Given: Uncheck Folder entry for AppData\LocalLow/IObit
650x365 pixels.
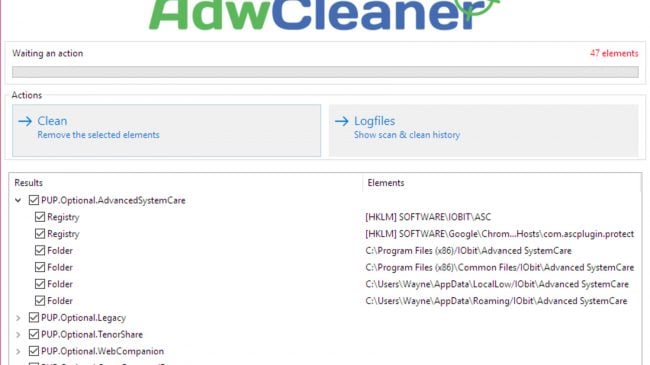Looking at the screenshot, I should pyautogui.click(x=40, y=284).
